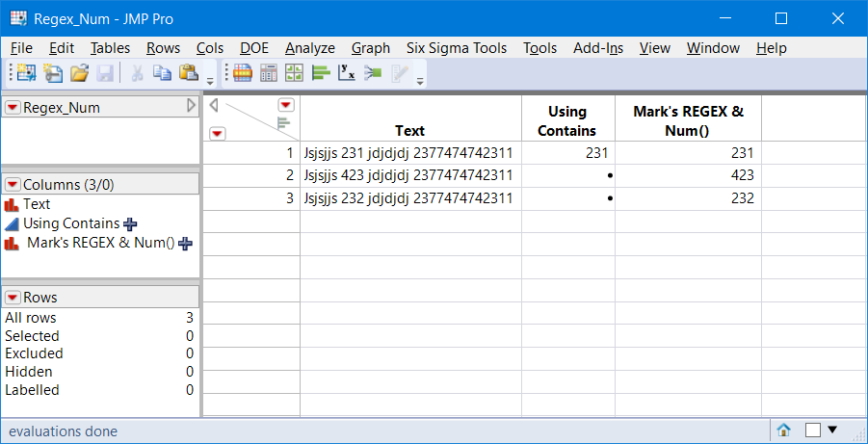Open the Analyze menu
868x444 pixels.
point(310,48)
